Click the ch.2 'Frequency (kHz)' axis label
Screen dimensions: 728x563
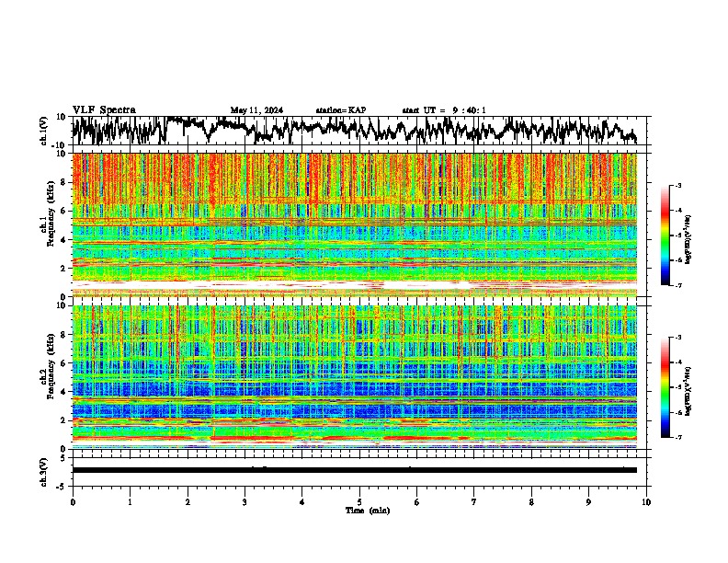51,365
